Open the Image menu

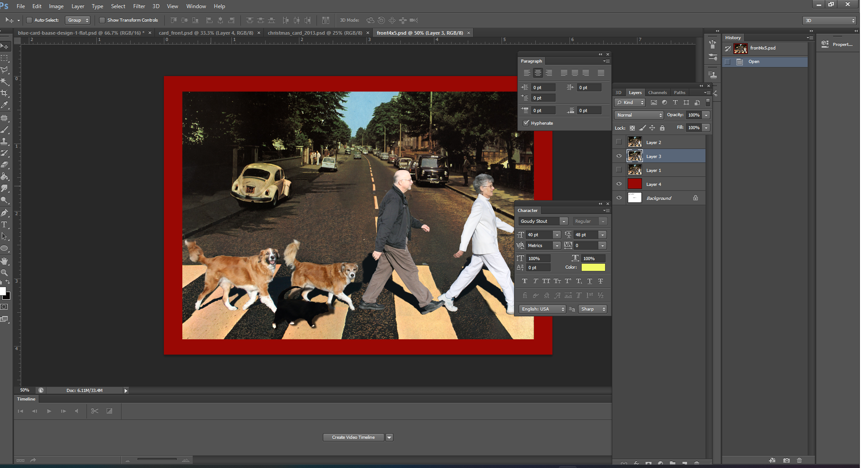click(56, 6)
